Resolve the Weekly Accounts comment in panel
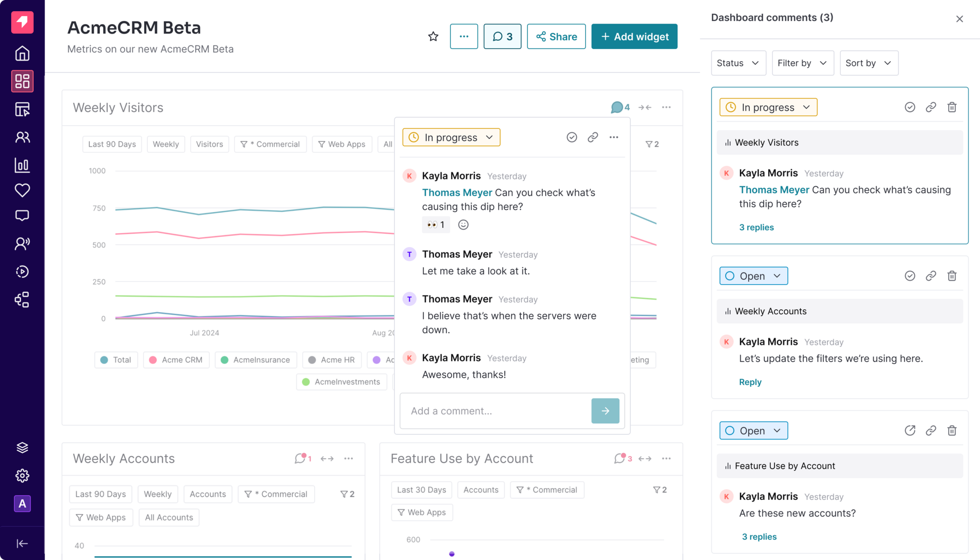Screen dimensions: 980x560 (x=910, y=276)
